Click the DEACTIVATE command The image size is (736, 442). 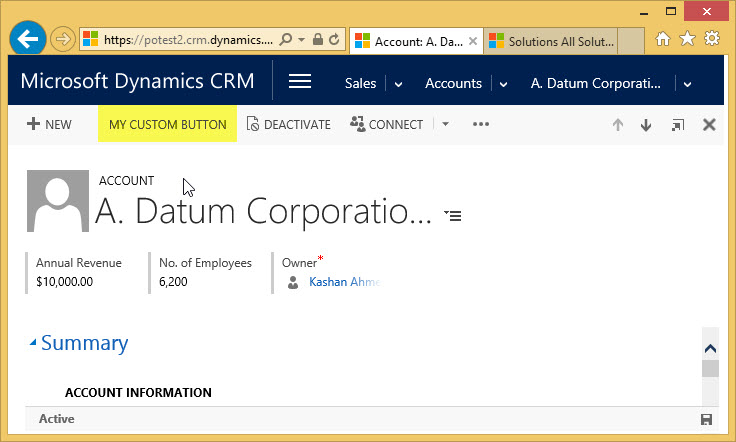coord(289,124)
